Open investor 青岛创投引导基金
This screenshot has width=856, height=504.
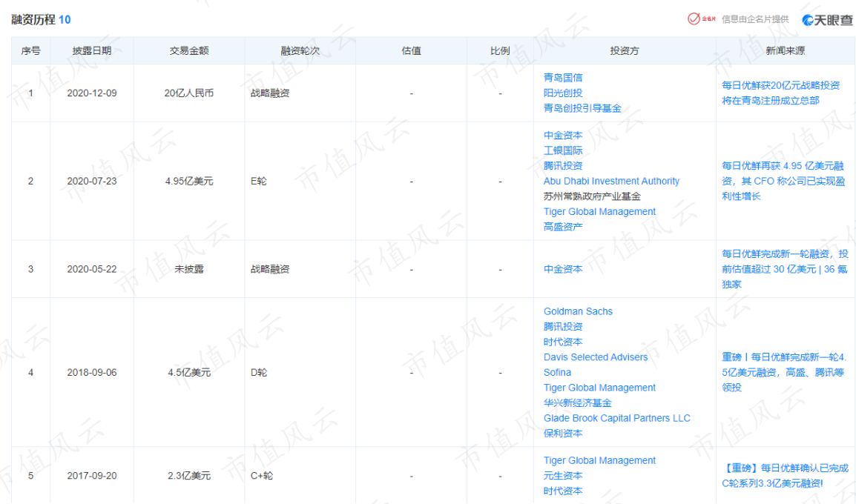coord(582,108)
